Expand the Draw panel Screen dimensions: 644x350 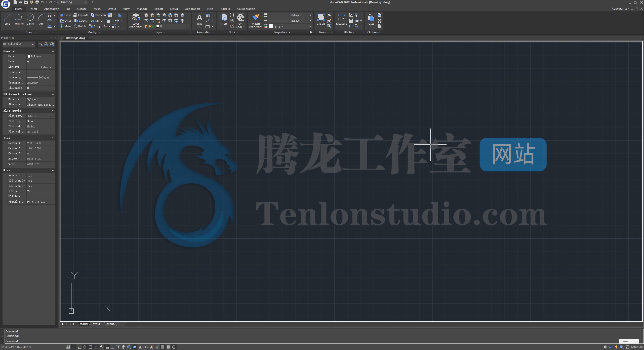click(31, 32)
